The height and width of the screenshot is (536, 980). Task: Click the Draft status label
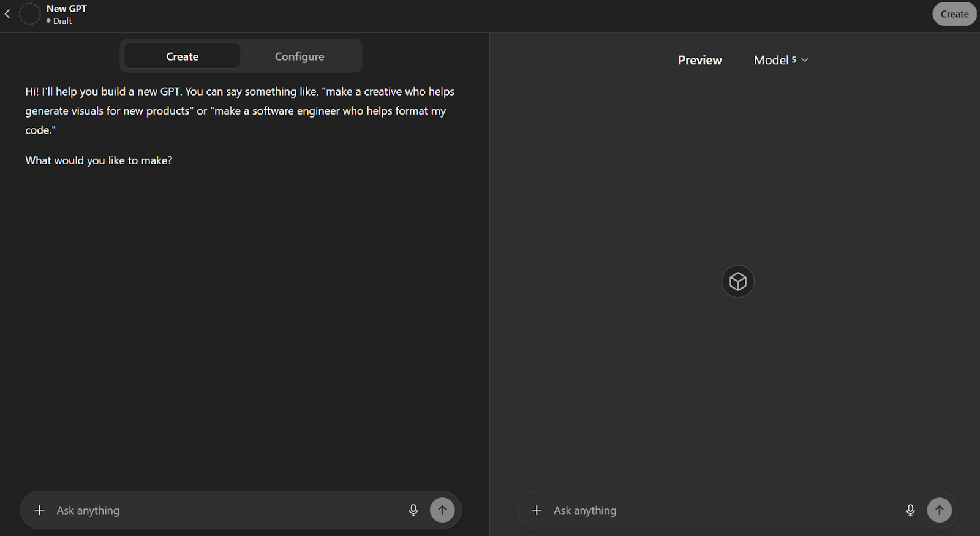point(59,21)
